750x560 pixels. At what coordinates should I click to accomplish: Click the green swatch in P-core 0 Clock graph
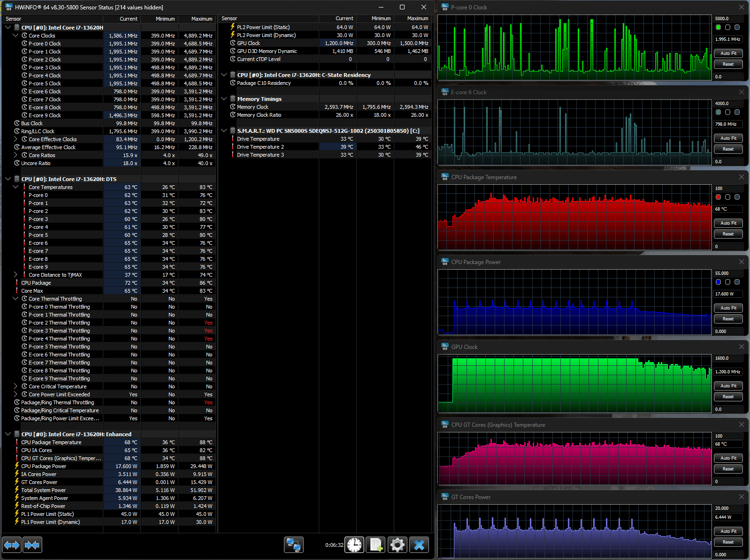[x=718, y=28]
